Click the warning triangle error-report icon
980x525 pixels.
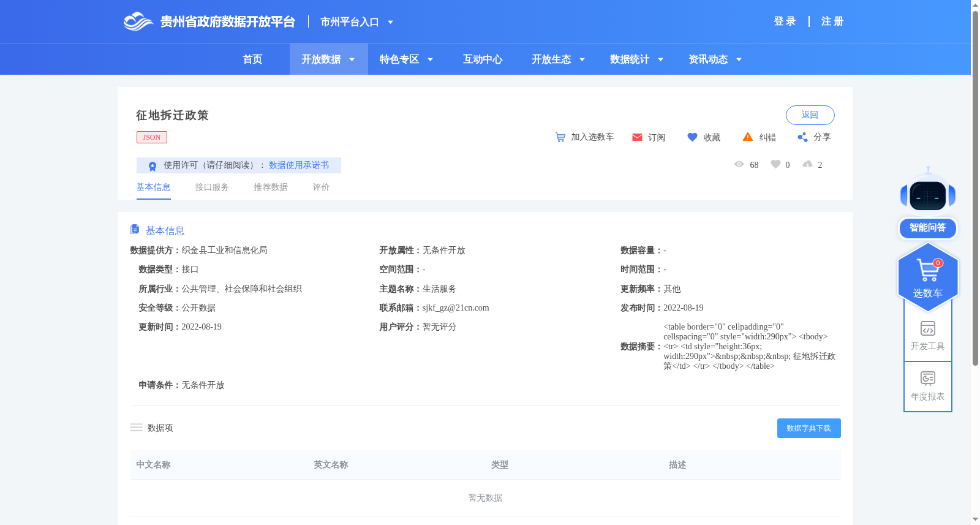748,137
